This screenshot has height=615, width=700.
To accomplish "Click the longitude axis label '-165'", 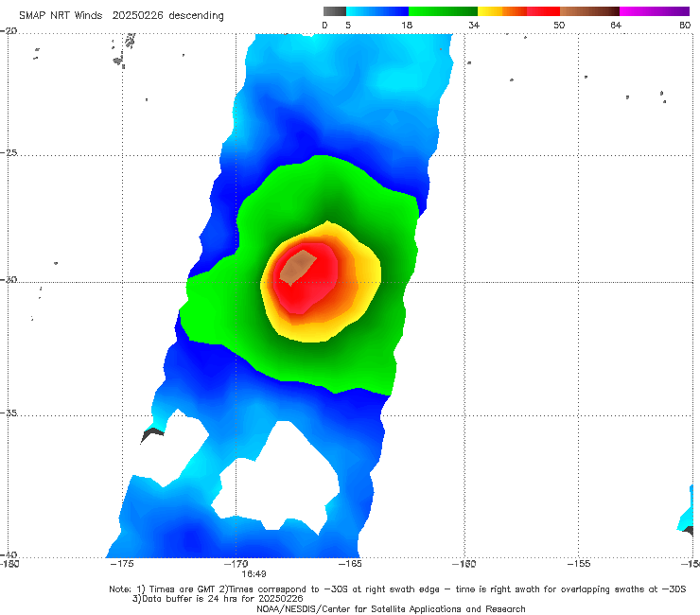I will pos(350,564).
